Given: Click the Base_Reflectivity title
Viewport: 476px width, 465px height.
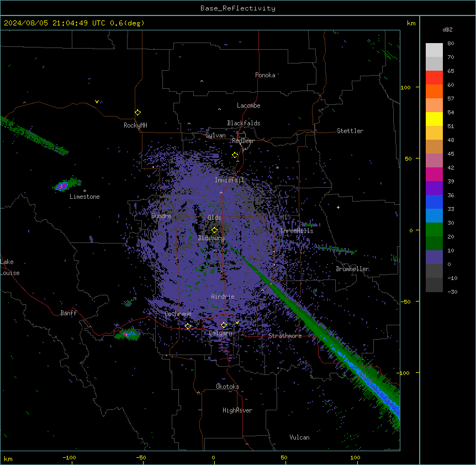Looking at the screenshot, I should (x=238, y=8).
